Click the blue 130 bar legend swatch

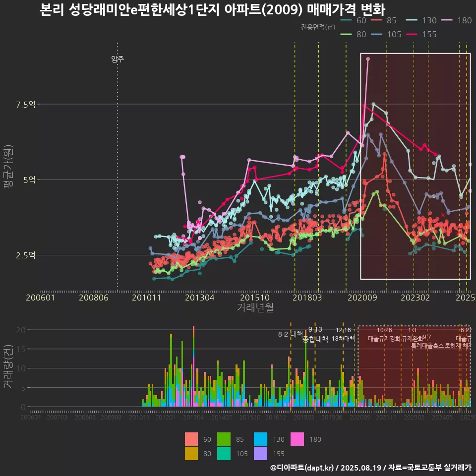[x=260, y=439]
